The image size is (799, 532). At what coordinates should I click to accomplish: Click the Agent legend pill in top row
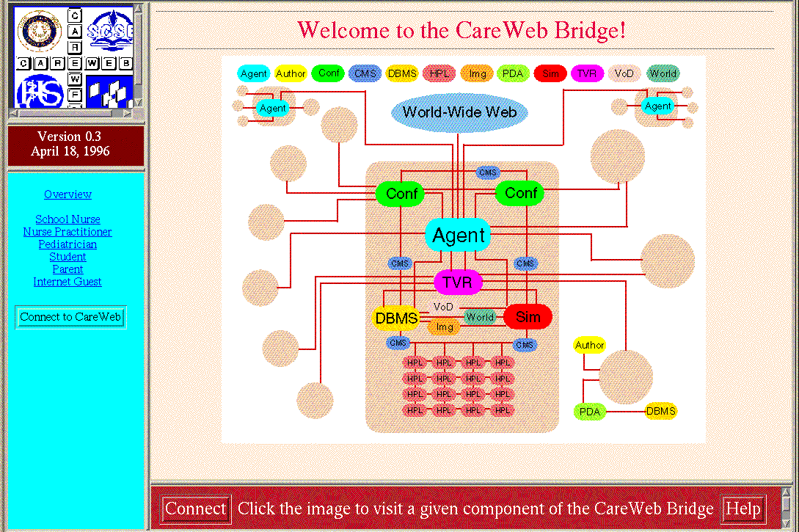pyautogui.click(x=253, y=73)
